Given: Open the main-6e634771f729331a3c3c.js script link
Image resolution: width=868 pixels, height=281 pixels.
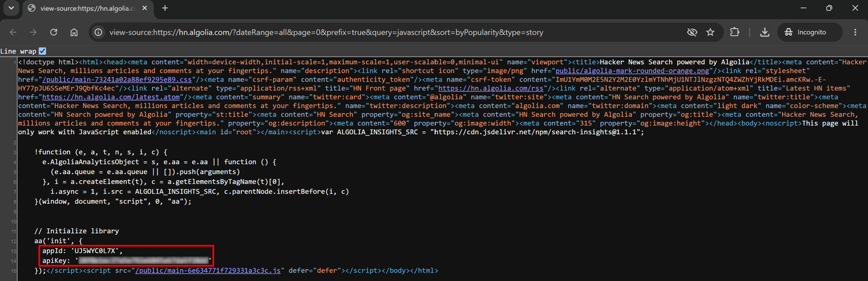Looking at the screenshot, I should tap(208, 271).
